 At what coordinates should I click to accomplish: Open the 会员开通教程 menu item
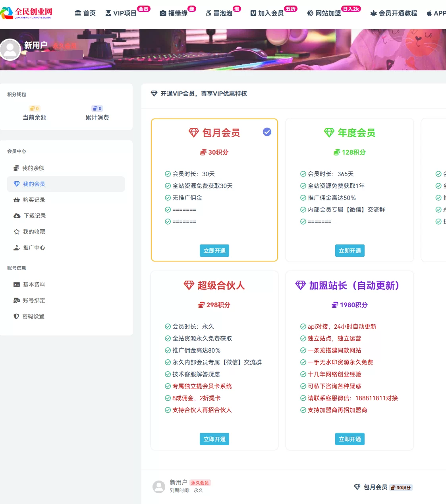click(394, 13)
